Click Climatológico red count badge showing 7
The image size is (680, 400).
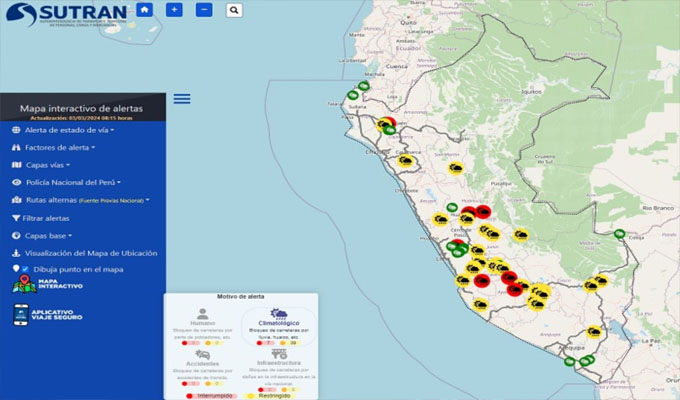(x=265, y=343)
